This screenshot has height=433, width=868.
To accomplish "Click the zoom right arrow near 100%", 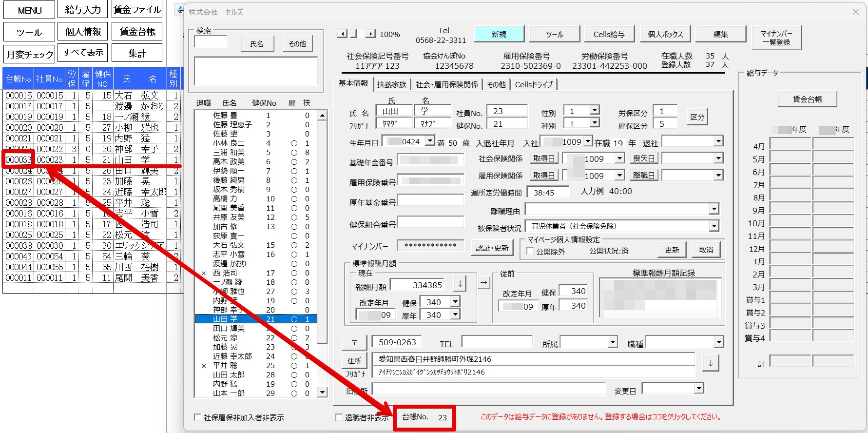I will point(371,34).
